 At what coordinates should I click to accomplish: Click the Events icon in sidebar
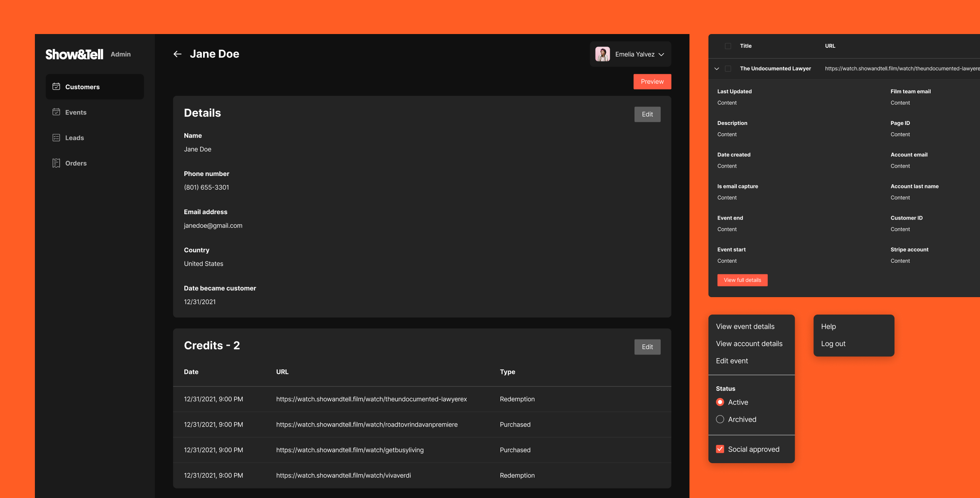point(56,112)
